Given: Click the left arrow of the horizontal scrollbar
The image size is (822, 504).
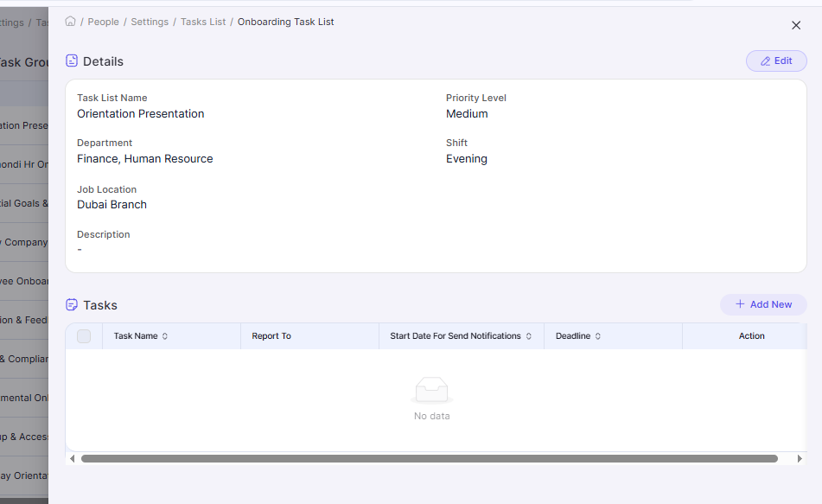Looking at the screenshot, I should 72,458.
